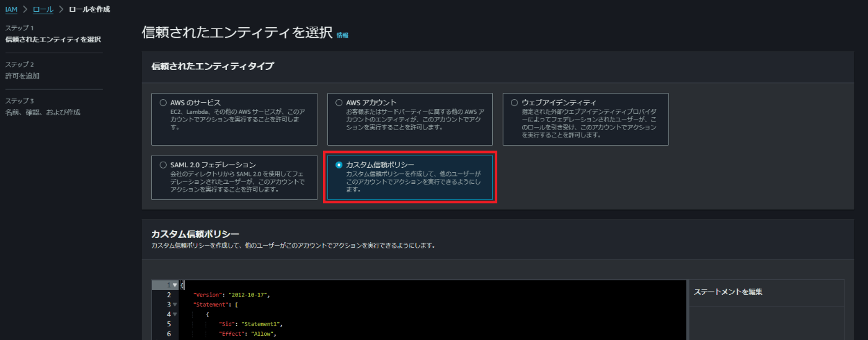Screen dimensions: 868x340
Task: Select the SAML 2.0 フェデレーション radio option
Action: pos(163,165)
